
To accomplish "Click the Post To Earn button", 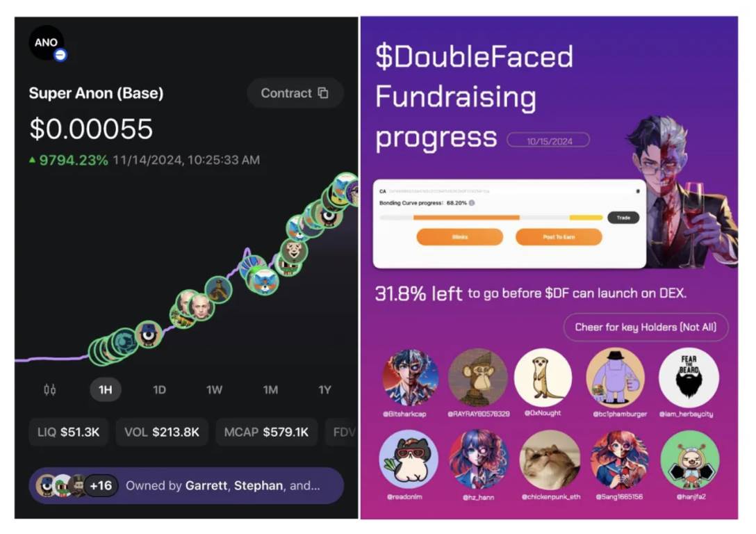I will (x=559, y=237).
